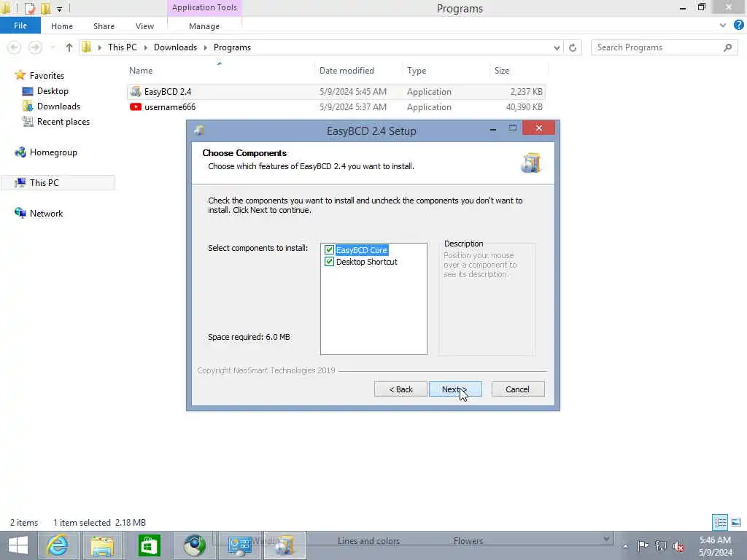747x560 pixels.
Task: Click the EasyBCD 2.4 file icon
Action: coord(136,91)
